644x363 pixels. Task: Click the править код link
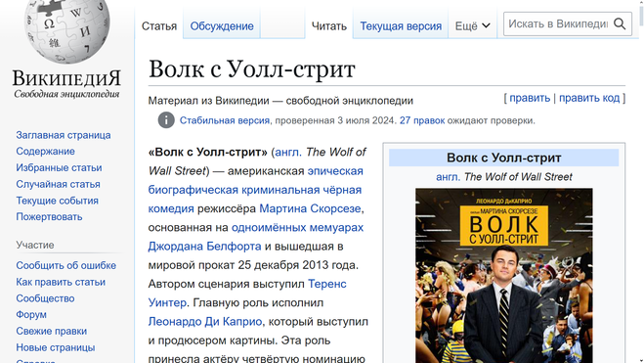point(589,98)
